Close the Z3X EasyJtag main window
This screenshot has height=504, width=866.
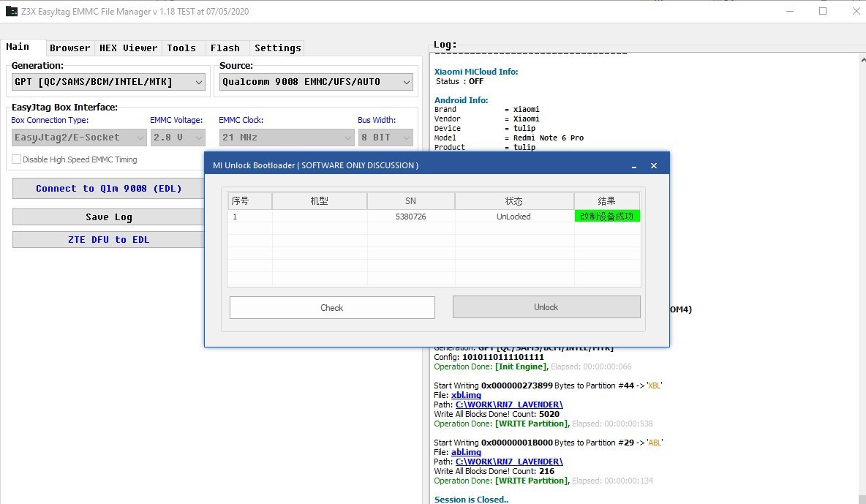(x=856, y=11)
